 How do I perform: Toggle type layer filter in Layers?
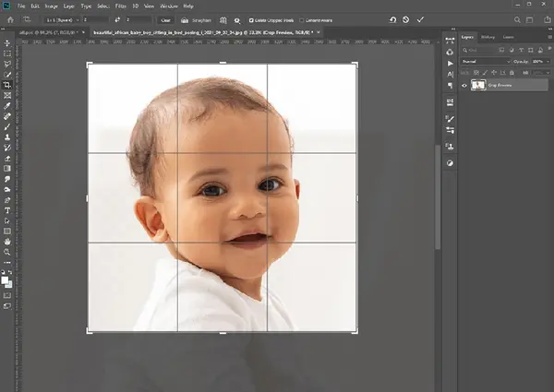pyautogui.click(x=521, y=50)
